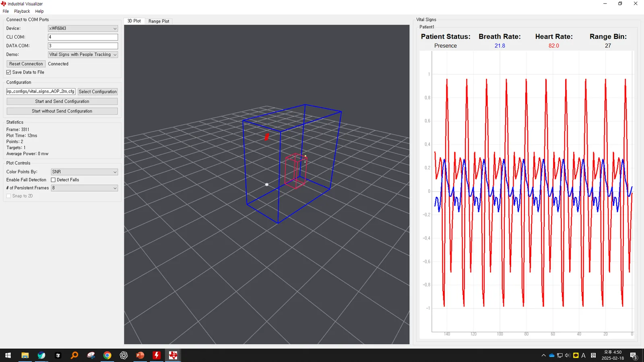This screenshot has width=644, height=362.
Task: Open the Help menu
Action: coord(39,11)
